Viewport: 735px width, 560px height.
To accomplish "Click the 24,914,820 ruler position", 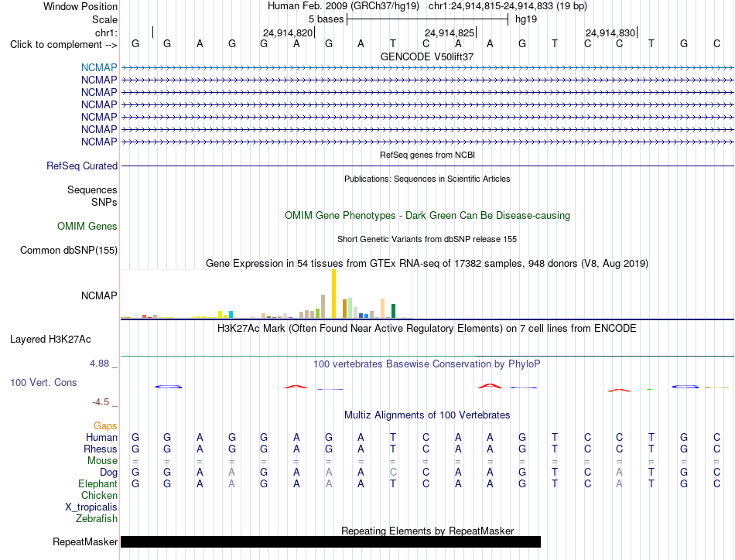I will [288, 32].
